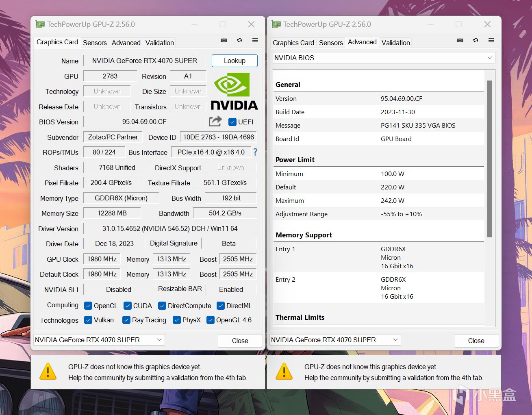Click the camera screenshot icon in left GPU-Z window

(224, 40)
